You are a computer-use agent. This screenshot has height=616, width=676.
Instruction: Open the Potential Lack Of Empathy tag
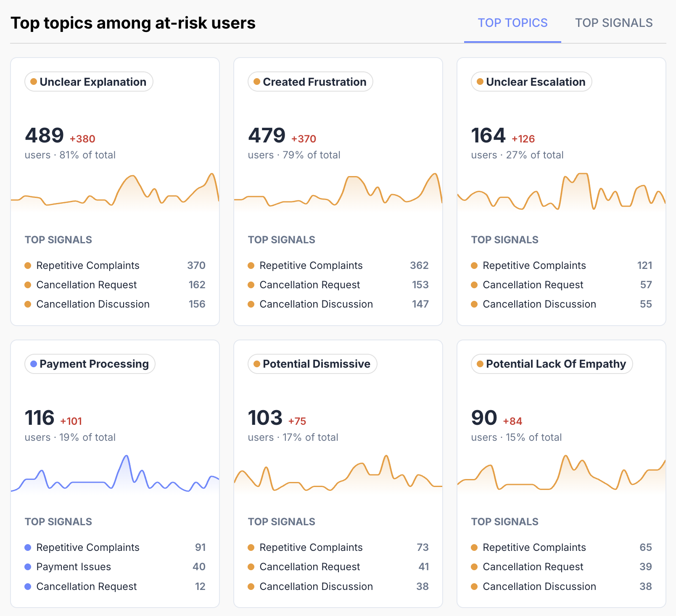pyautogui.click(x=552, y=364)
